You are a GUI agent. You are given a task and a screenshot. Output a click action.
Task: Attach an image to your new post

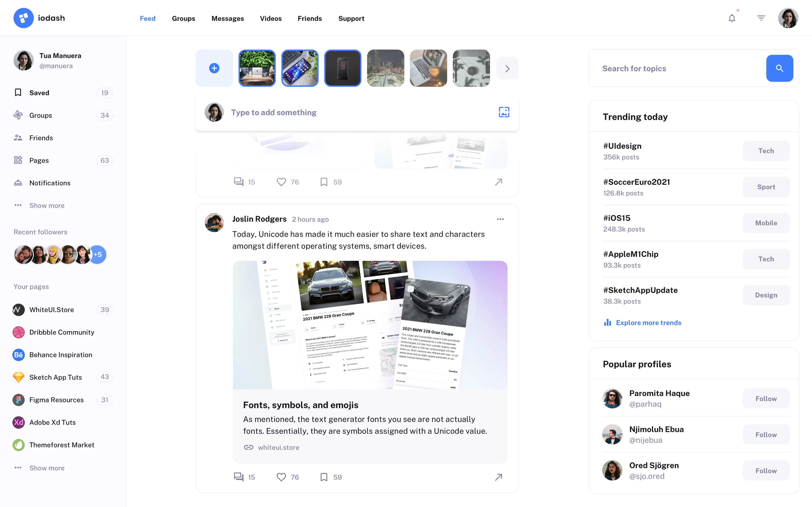tap(504, 112)
